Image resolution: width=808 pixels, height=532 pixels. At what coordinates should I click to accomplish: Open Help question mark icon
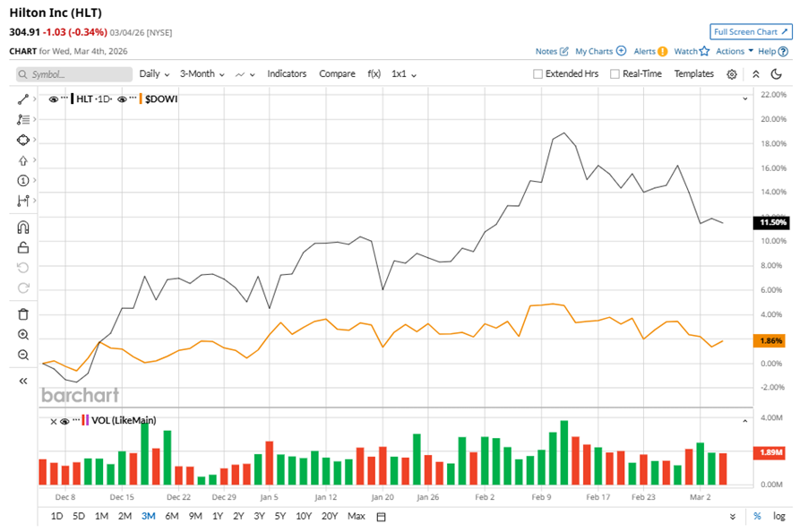pos(783,52)
